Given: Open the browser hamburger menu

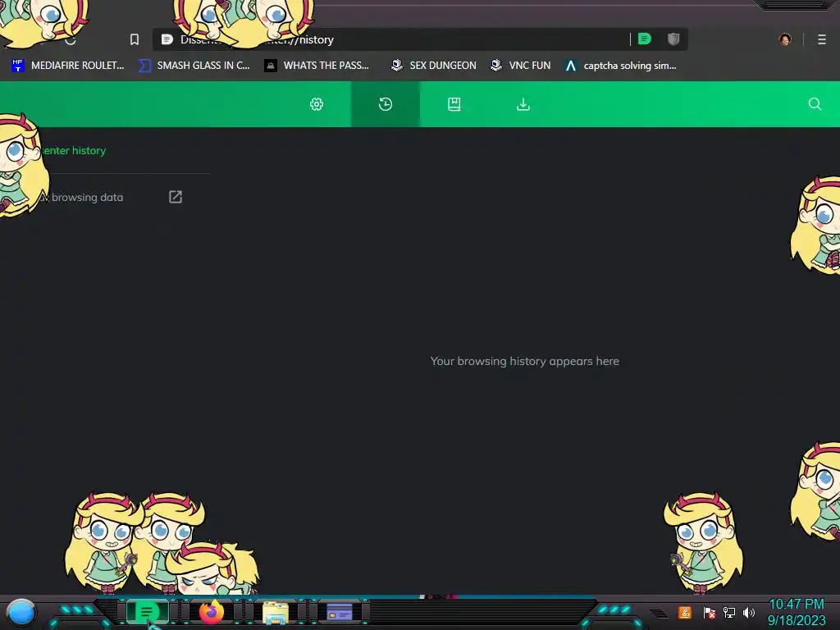Looking at the screenshot, I should [822, 39].
